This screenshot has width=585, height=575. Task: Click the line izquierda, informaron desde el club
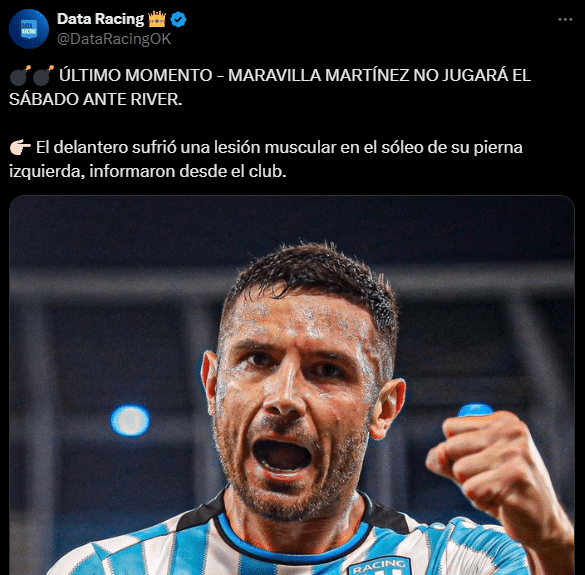[148, 171]
